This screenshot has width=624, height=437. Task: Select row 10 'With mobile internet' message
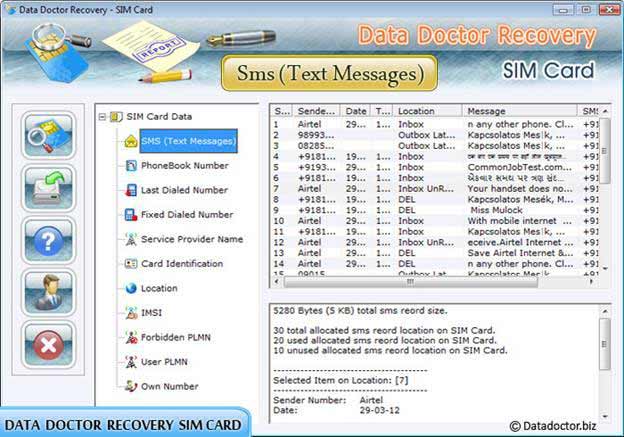coord(435,221)
